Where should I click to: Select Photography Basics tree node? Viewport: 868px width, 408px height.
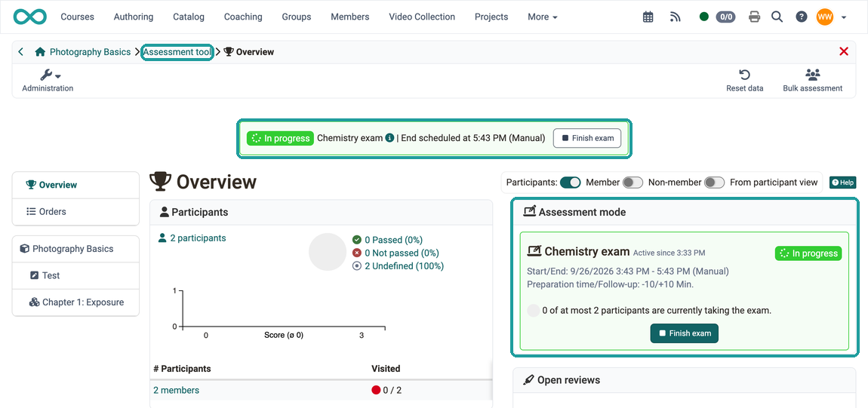pyautogui.click(x=75, y=249)
